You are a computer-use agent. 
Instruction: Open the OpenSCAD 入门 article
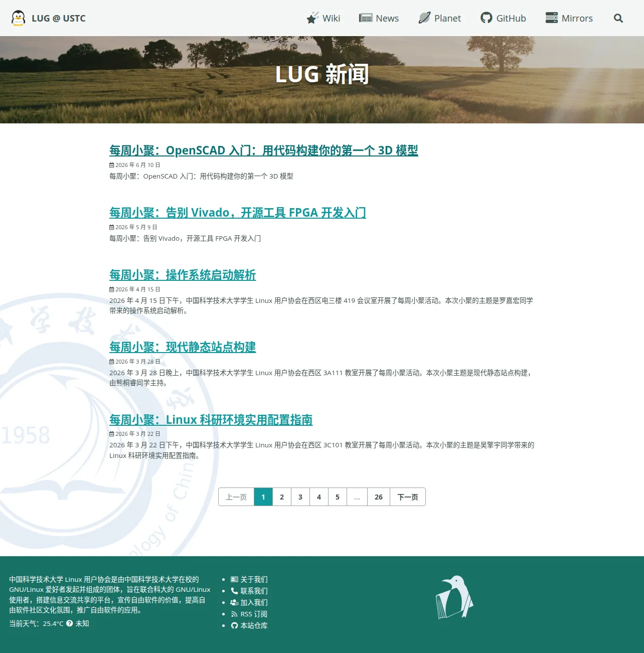click(x=264, y=150)
